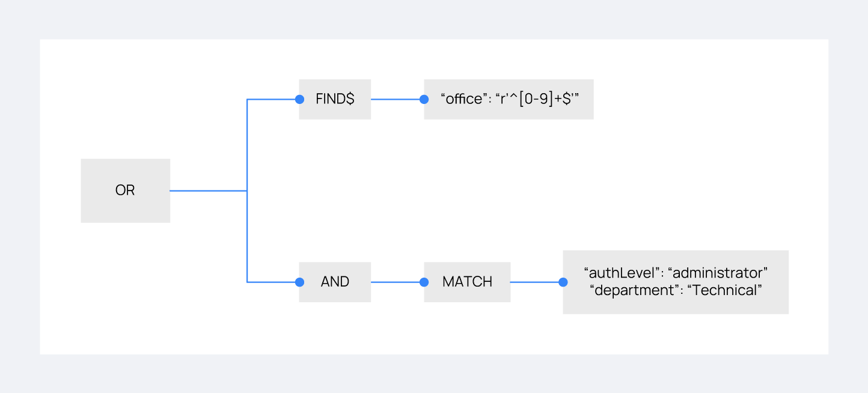The height and width of the screenshot is (393, 868).
Task: Select the FIND$ operator node
Action: click(335, 99)
